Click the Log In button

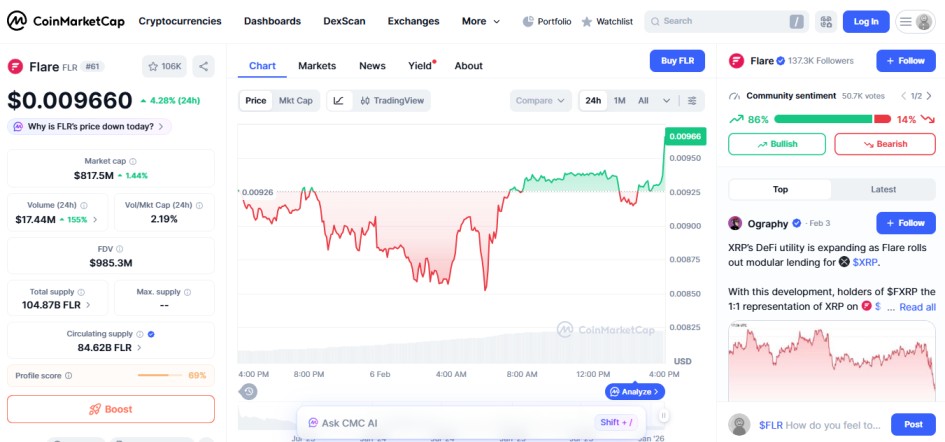point(866,22)
